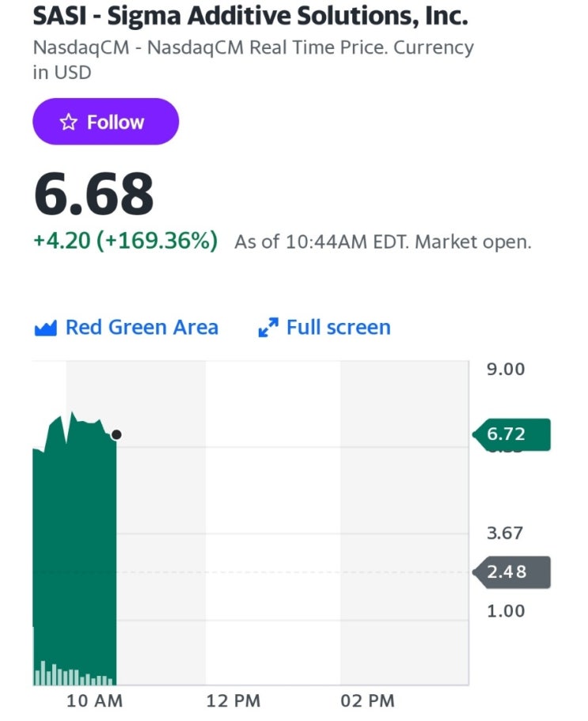Viewport: 588px width, 721px height.
Task: Select the 10 AM time axis label
Action: point(95,700)
